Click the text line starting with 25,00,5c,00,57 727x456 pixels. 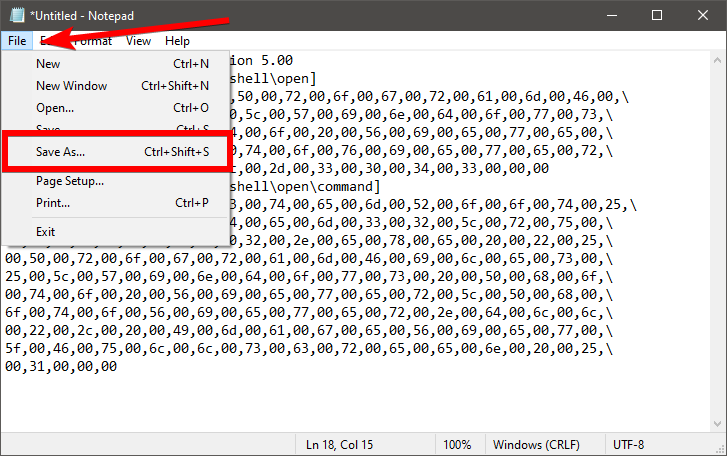pos(309,277)
